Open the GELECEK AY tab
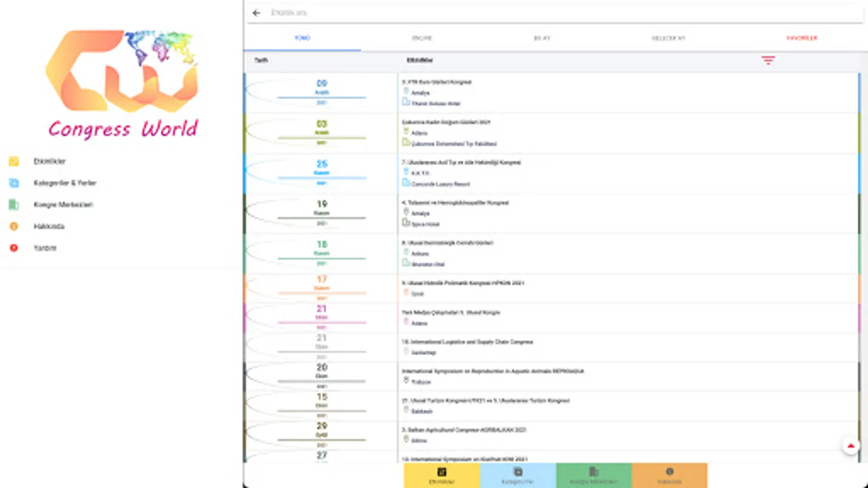 click(x=668, y=38)
